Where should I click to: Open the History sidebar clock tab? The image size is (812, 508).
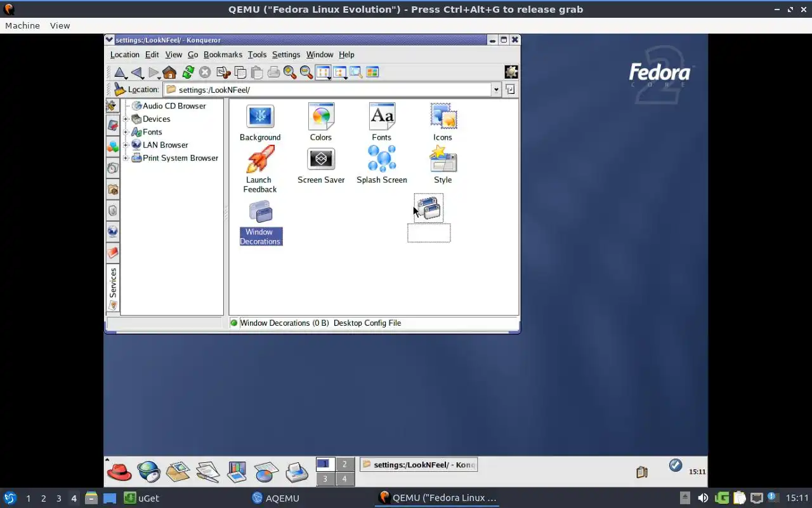coord(113,168)
